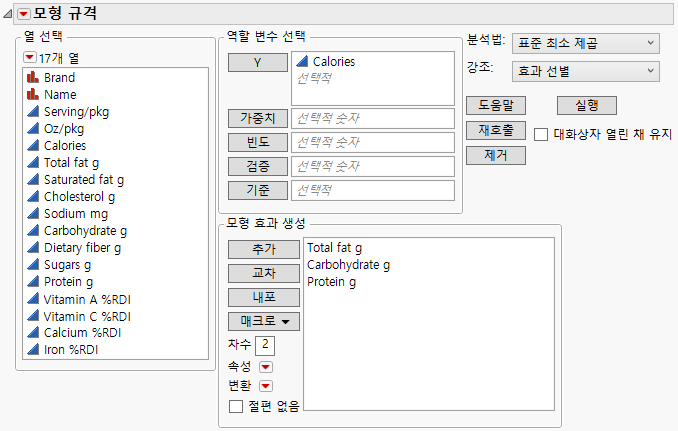Expand the 매크로 dropdown button
Image resolution: width=678 pixels, height=431 pixels.
pyautogui.click(x=264, y=322)
